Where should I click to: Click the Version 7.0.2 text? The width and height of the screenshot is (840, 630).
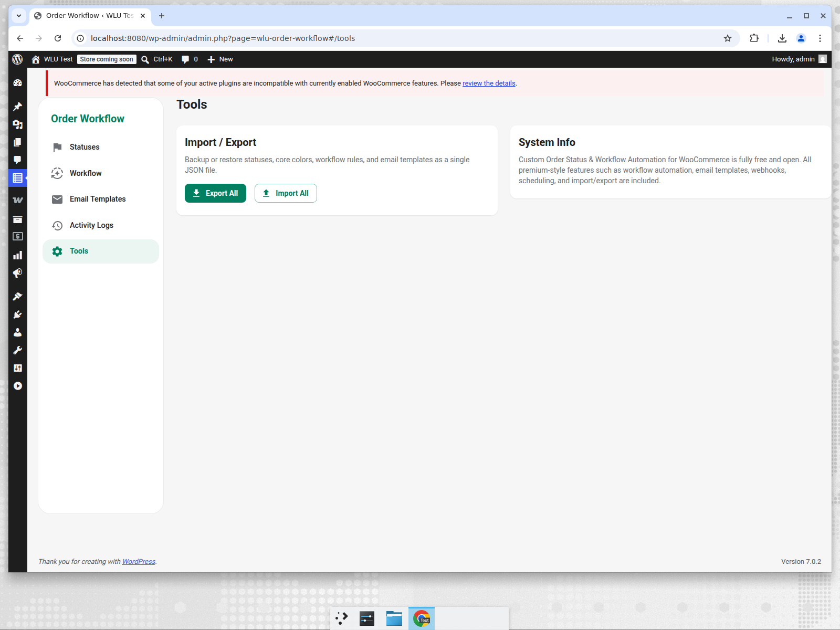click(x=801, y=562)
